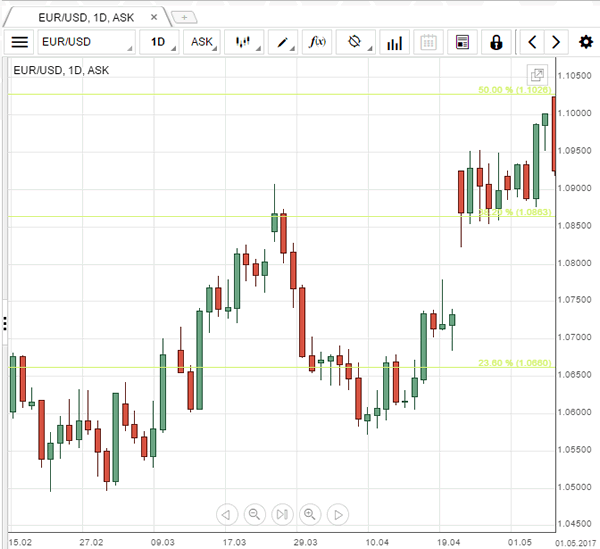This screenshot has height=549, width=600.
Task: Open the EUR/USD instrument dropdown
Action: [87, 42]
